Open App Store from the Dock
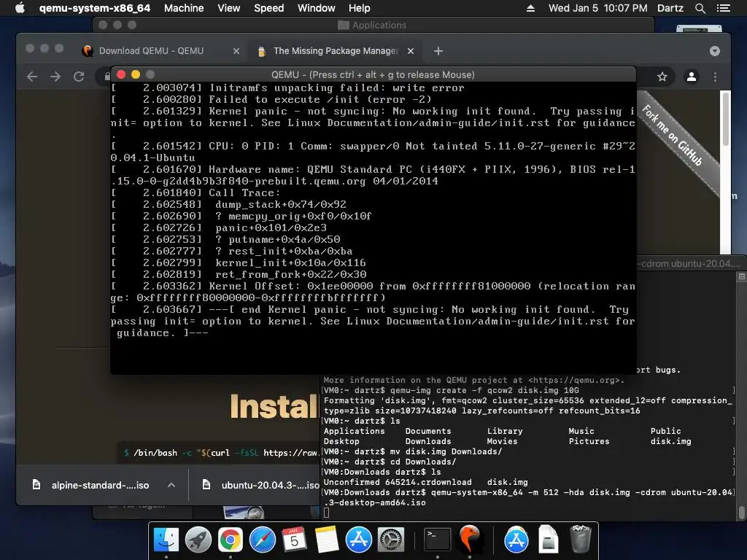Image resolution: width=747 pixels, height=560 pixels. 359,540
